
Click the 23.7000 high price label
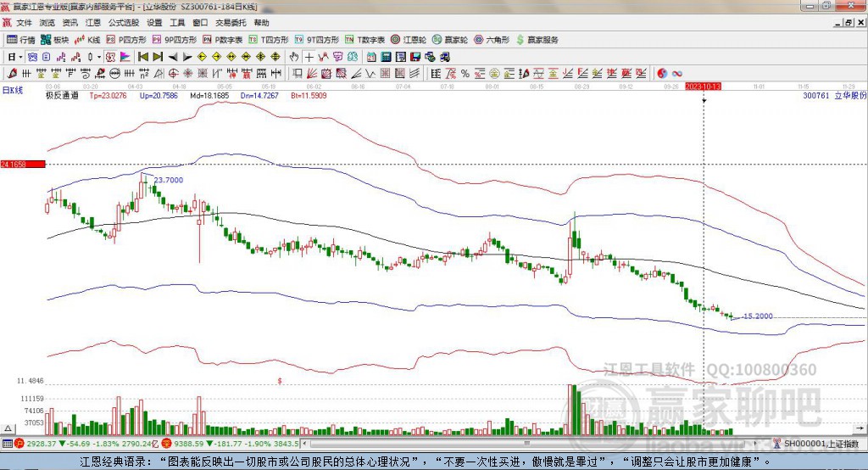[169, 180]
